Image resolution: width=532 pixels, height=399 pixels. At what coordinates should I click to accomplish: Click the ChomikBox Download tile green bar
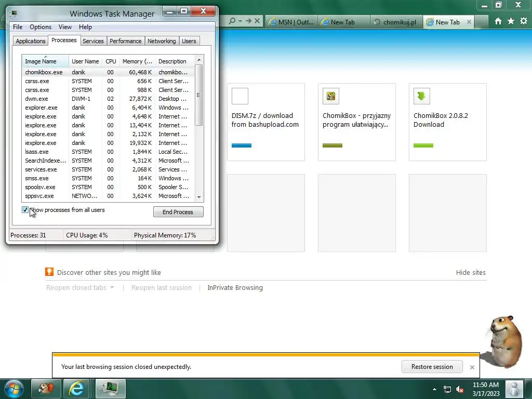(x=423, y=145)
